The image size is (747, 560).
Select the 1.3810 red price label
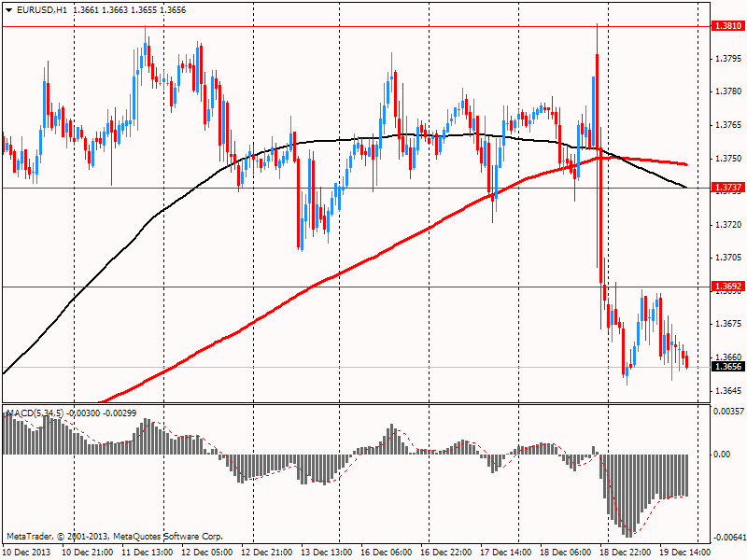tap(727, 26)
